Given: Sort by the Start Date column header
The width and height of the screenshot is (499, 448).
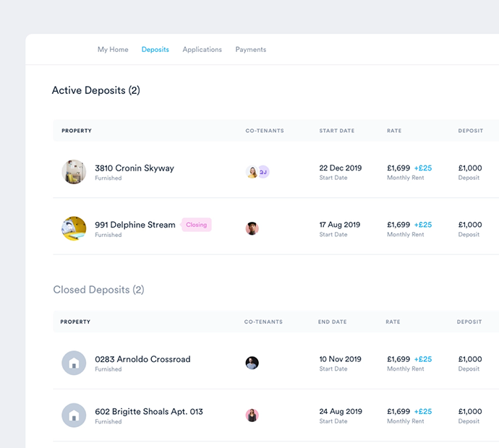Looking at the screenshot, I should [337, 131].
